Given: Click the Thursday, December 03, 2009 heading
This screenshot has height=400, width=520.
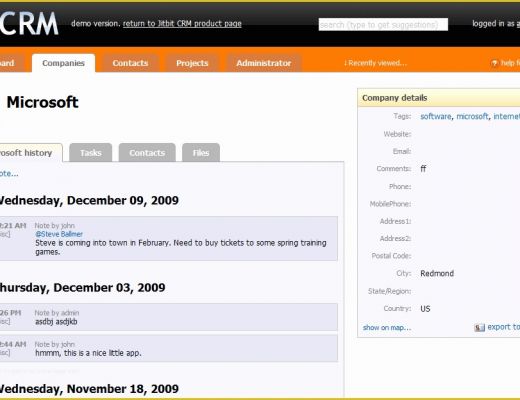Looking at the screenshot, I should point(82,288).
